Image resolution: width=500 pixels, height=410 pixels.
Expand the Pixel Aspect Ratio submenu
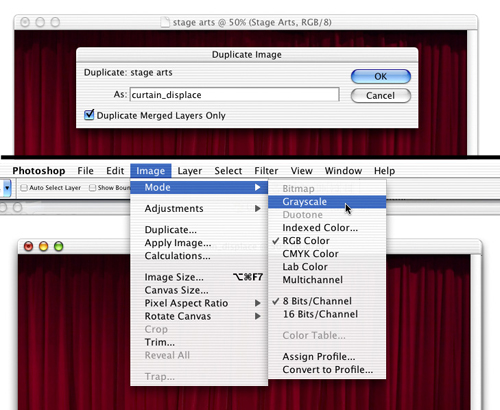click(199, 303)
